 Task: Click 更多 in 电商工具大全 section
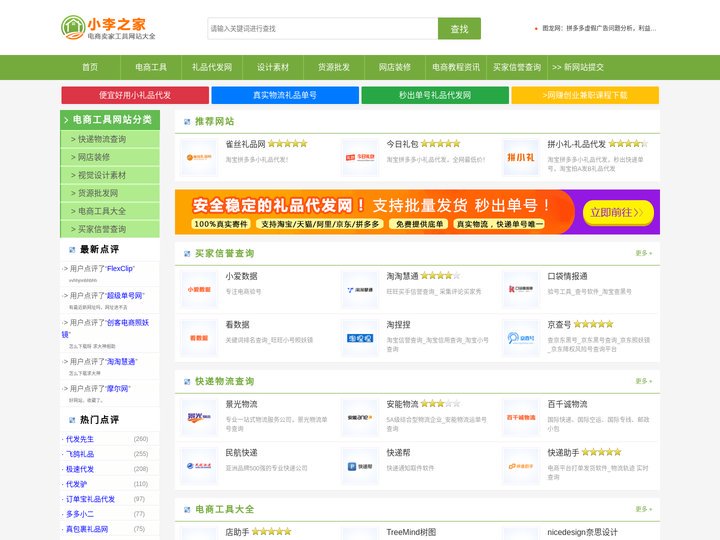[x=643, y=509]
